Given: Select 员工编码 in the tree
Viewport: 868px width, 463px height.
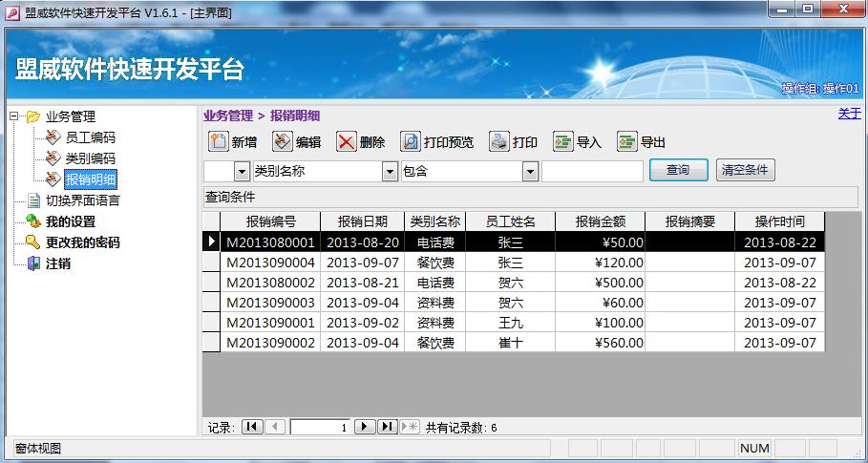Looking at the screenshot, I should pos(90,137).
